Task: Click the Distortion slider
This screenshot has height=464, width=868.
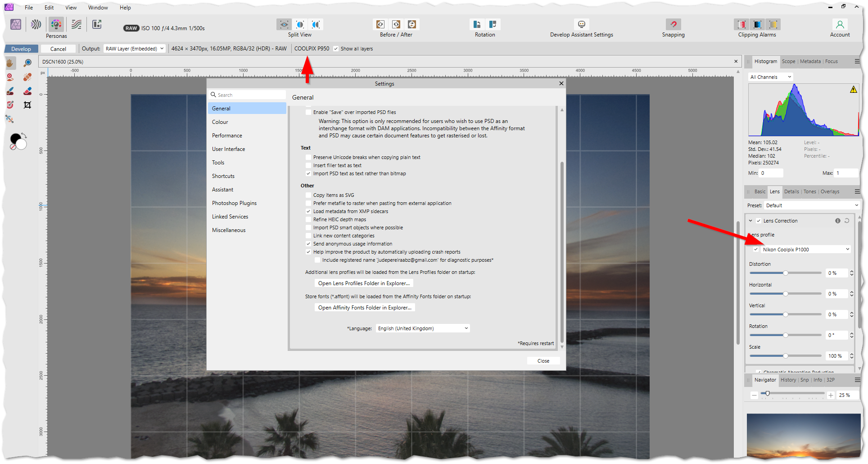Action: pos(785,273)
